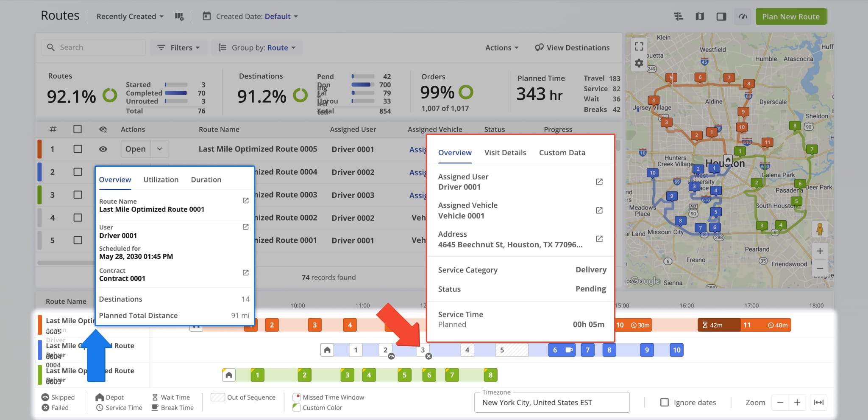Switch to the Visit Details tab
The width and height of the screenshot is (868, 420).
(505, 153)
